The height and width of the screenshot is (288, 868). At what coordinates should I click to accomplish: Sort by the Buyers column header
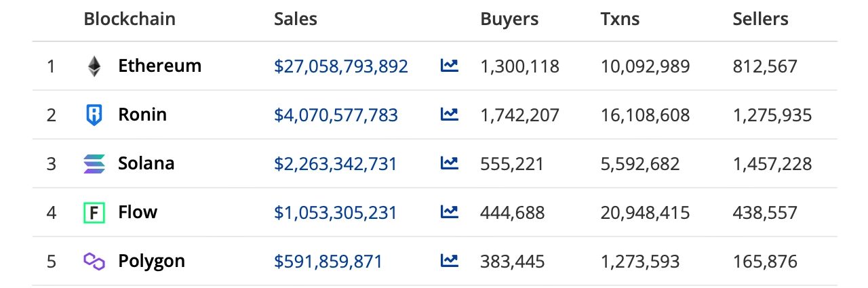coord(509,19)
